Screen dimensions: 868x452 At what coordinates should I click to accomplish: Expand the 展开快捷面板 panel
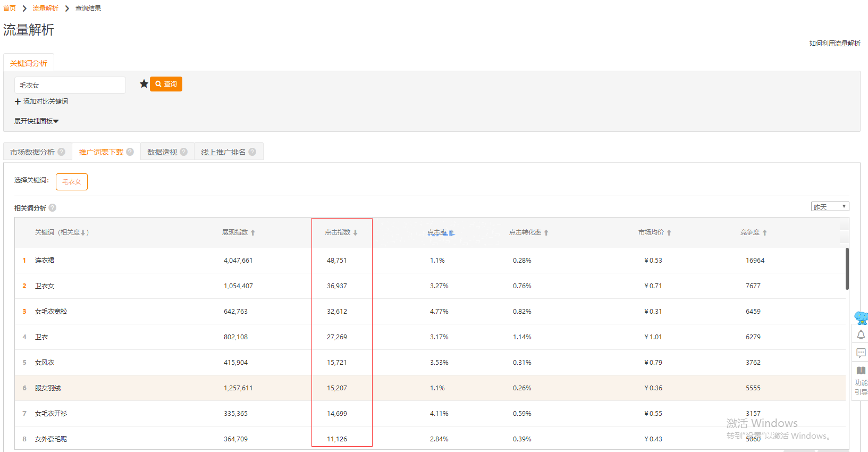pyautogui.click(x=36, y=121)
